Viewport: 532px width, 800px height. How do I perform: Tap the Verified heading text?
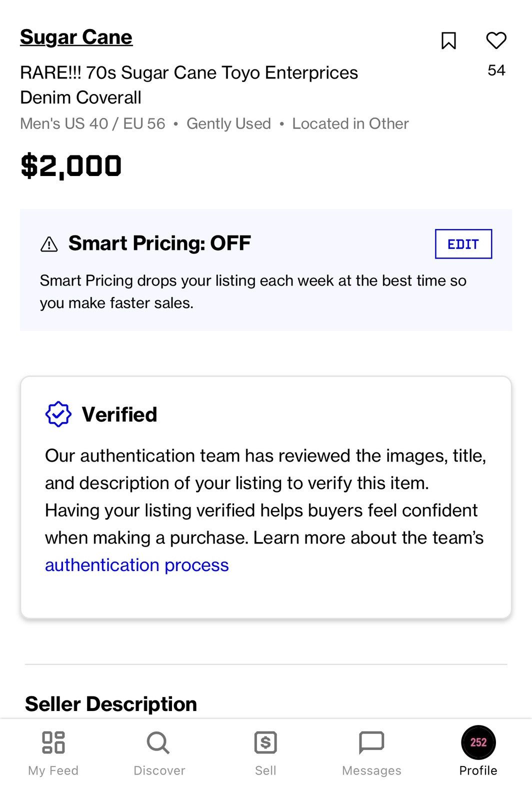[119, 414]
